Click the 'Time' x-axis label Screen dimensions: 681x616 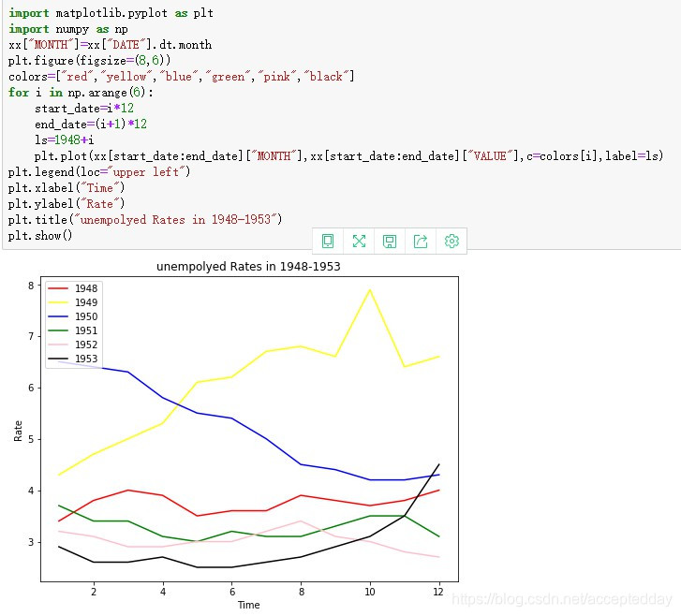(249, 605)
